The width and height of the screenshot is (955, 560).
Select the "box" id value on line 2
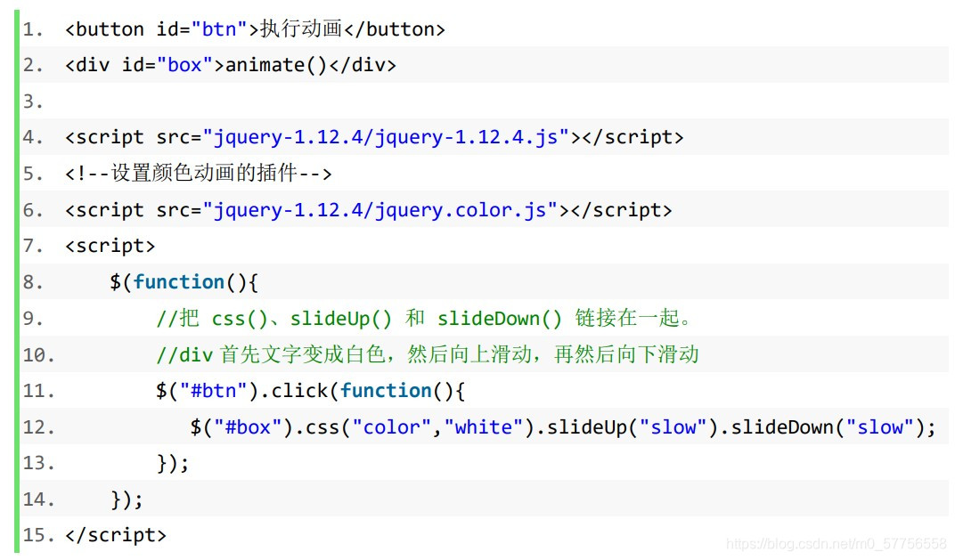pyautogui.click(x=184, y=65)
